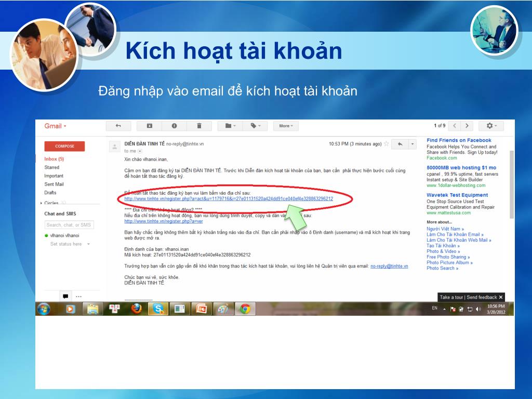Open Firefox from the taskbar
Screen dimensions: 532x399
[x=137, y=309]
